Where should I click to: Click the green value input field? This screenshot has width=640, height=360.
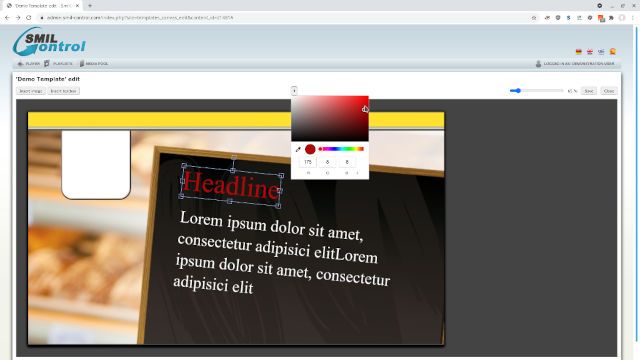327,162
